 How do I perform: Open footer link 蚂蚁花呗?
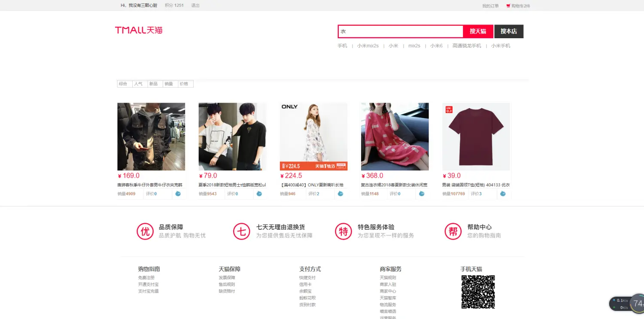[307, 298]
